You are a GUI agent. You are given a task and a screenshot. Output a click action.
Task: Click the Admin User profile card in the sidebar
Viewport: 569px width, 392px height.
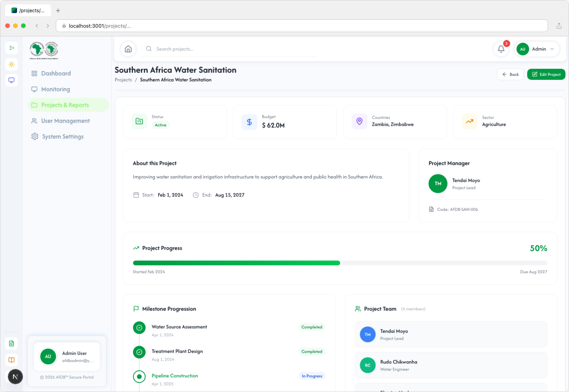pos(67,356)
